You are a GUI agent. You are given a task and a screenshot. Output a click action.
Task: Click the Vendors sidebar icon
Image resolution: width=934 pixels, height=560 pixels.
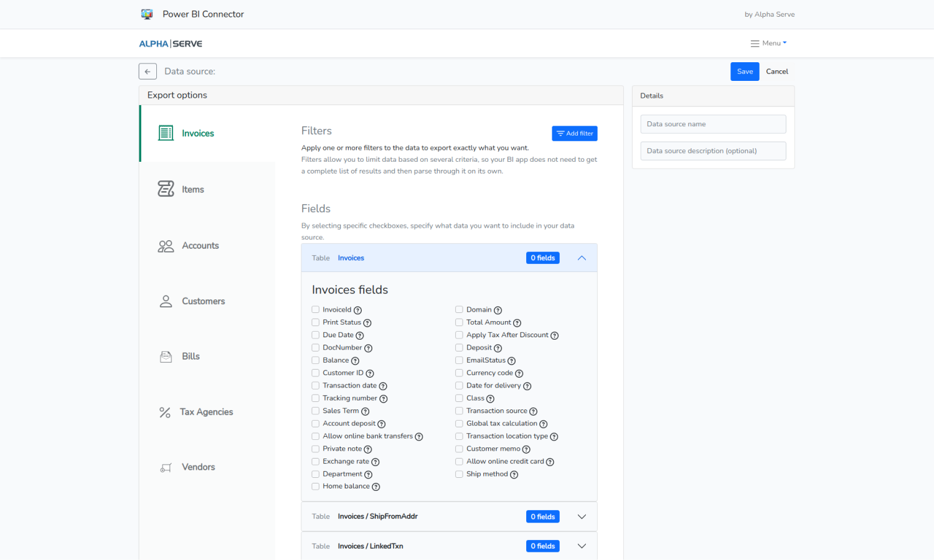166,467
